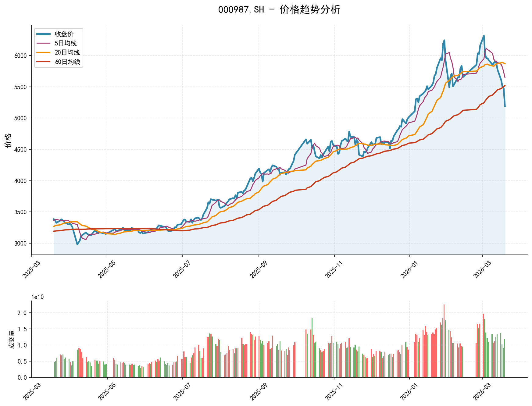The height and width of the screenshot is (406, 532).
Task: Click the 6000 price axis tick label
Action: 21,56
